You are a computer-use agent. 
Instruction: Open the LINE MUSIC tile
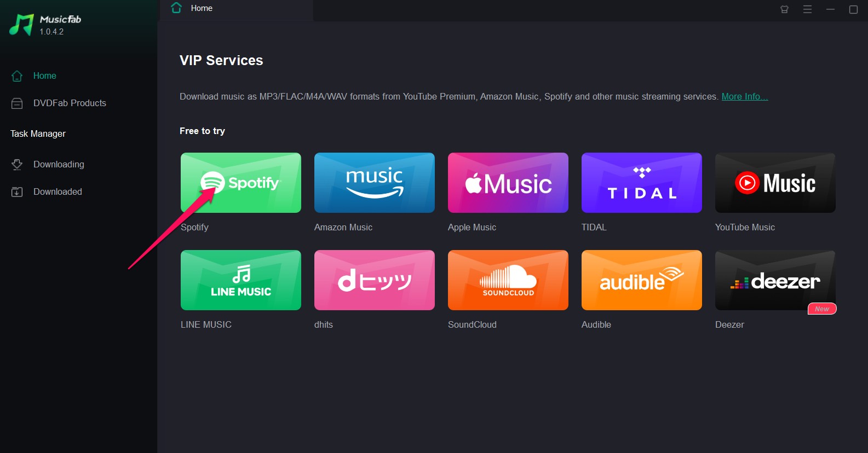pos(241,280)
